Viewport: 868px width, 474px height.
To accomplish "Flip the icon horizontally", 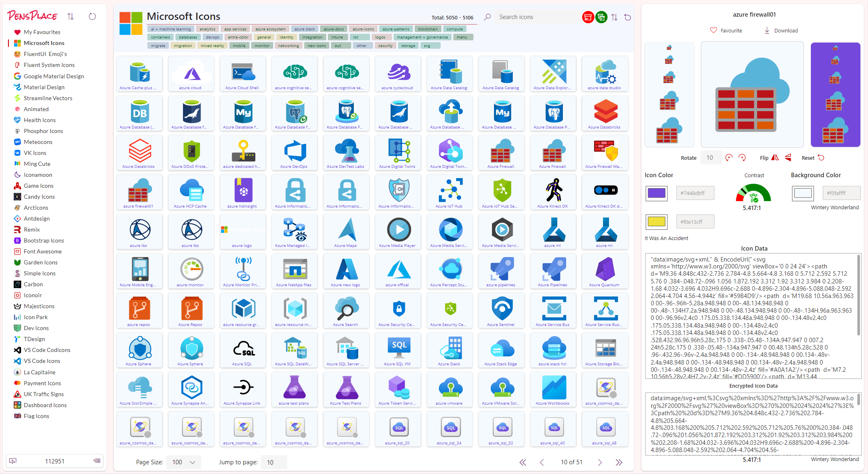I will 775,158.
